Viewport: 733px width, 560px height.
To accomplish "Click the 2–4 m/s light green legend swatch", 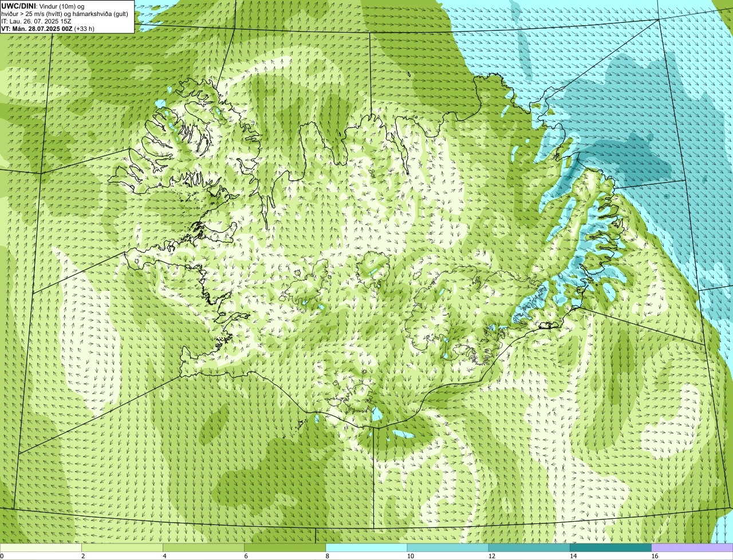I will click(122, 548).
